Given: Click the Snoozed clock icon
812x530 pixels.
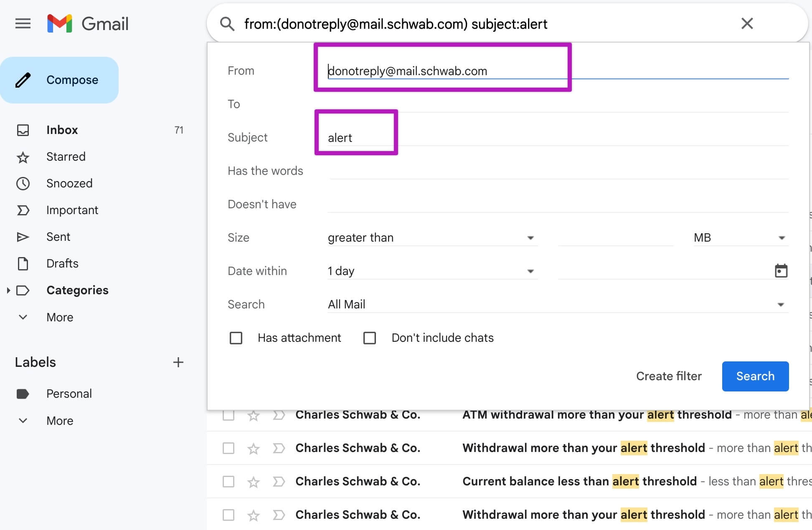Looking at the screenshot, I should point(23,183).
